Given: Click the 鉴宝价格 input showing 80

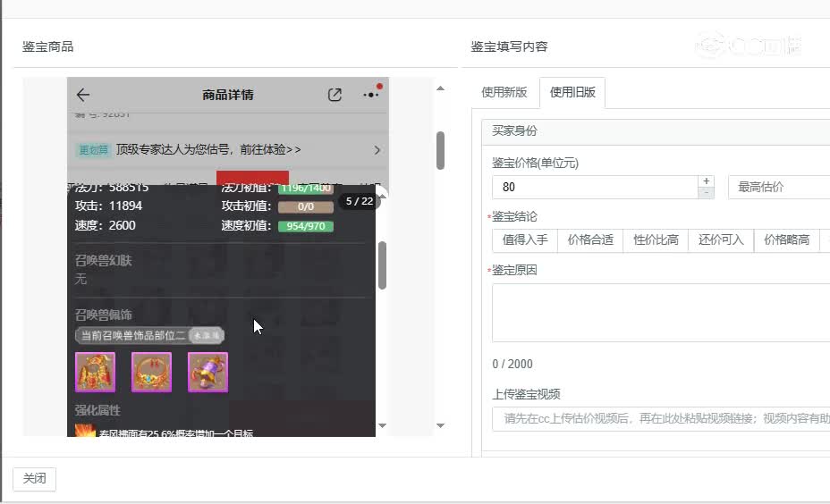Looking at the screenshot, I should 595,188.
